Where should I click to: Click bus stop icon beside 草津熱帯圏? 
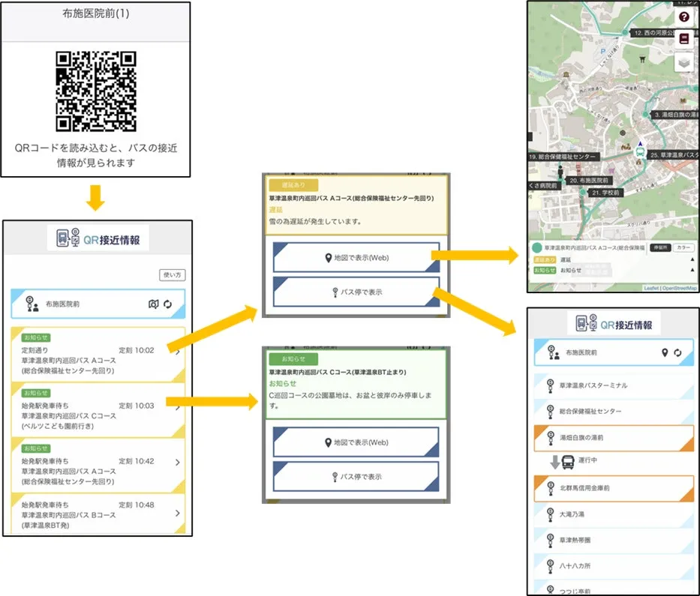(x=551, y=541)
